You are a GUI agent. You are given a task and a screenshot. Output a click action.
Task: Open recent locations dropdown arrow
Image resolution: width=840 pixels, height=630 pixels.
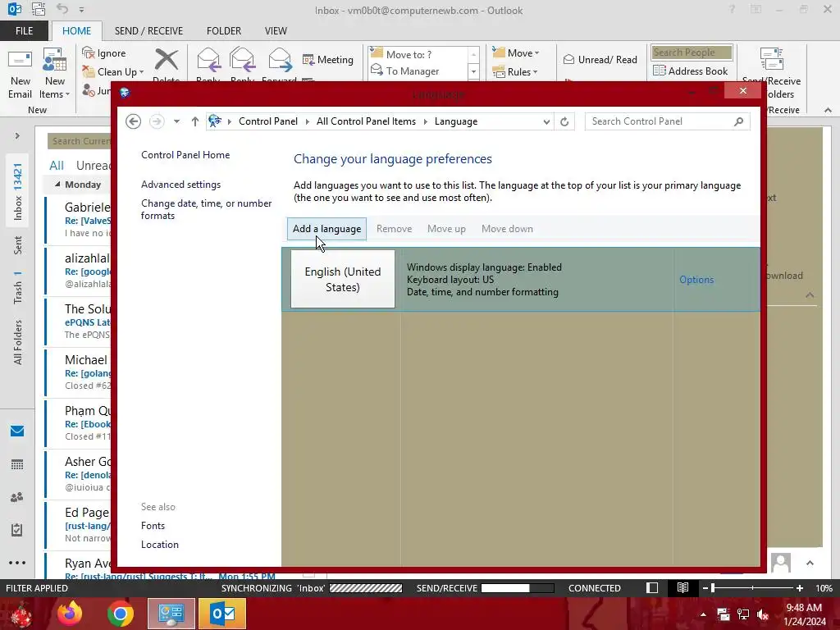176,121
